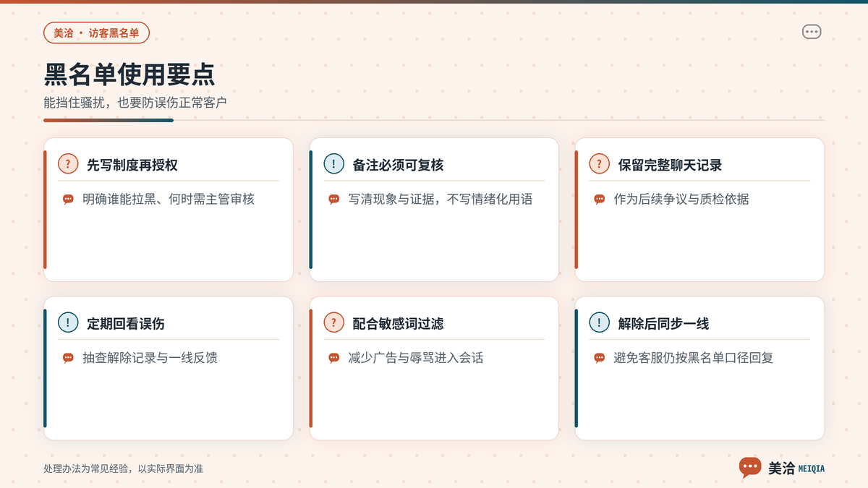This screenshot has height=488, width=868.
Task: Click the card title 配合敏感词过滤
Action: [x=398, y=323]
